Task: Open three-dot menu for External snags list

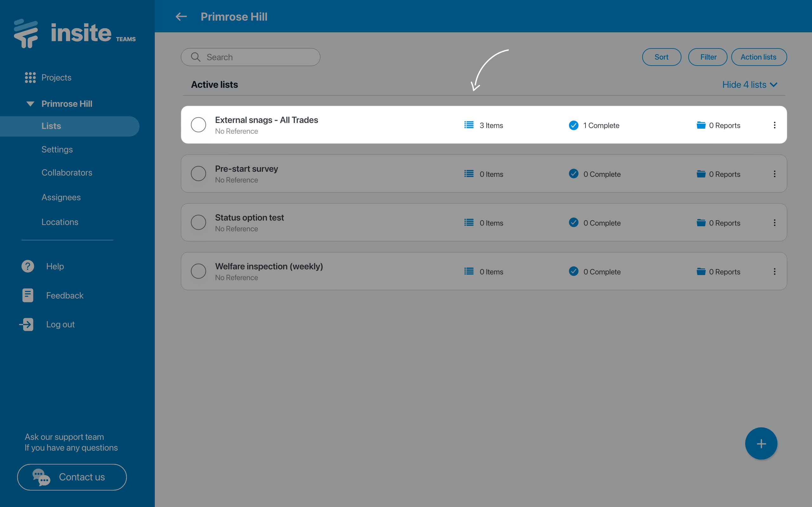Action: (x=775, y=125)
